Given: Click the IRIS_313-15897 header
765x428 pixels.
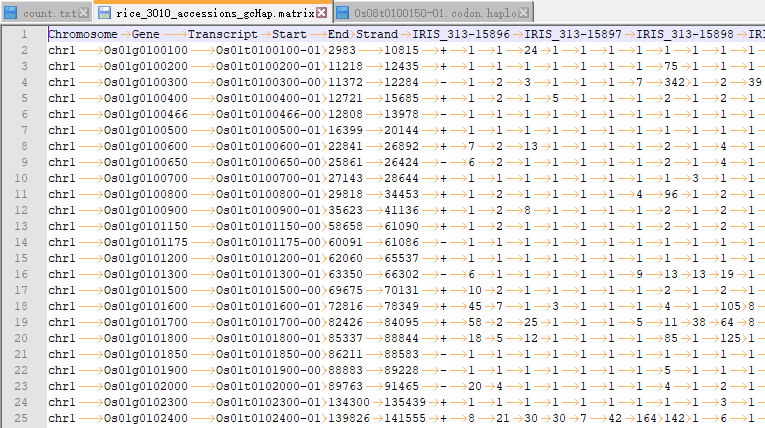Looking at the screenshot, I should coord(573,34).
